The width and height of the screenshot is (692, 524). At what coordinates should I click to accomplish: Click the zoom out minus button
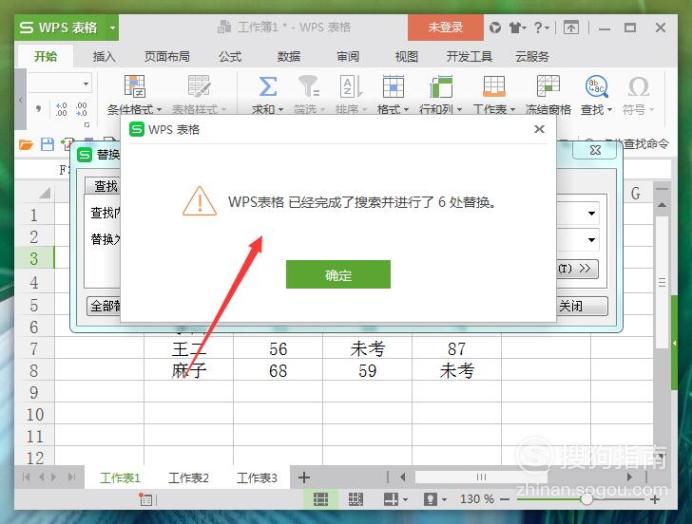(x=505, y=499)
